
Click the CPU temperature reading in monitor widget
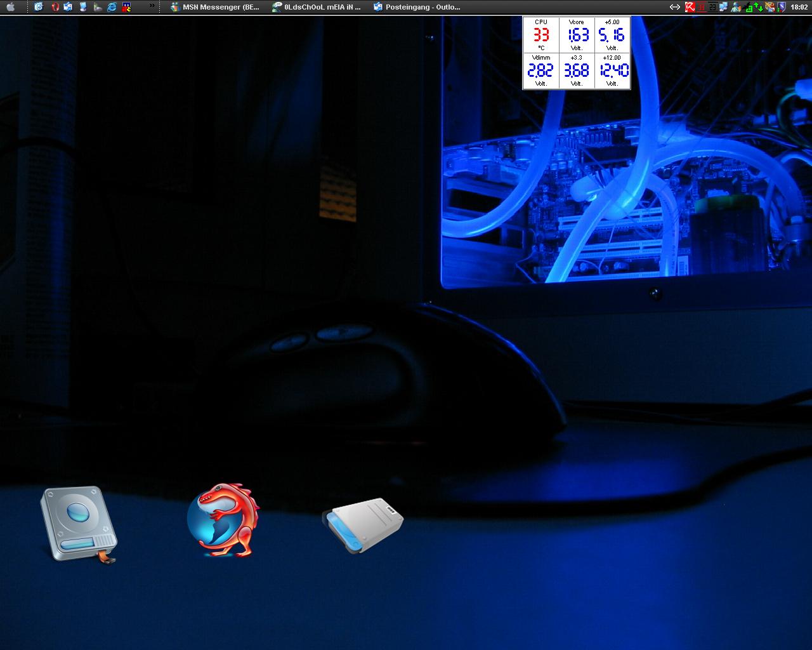541,35
